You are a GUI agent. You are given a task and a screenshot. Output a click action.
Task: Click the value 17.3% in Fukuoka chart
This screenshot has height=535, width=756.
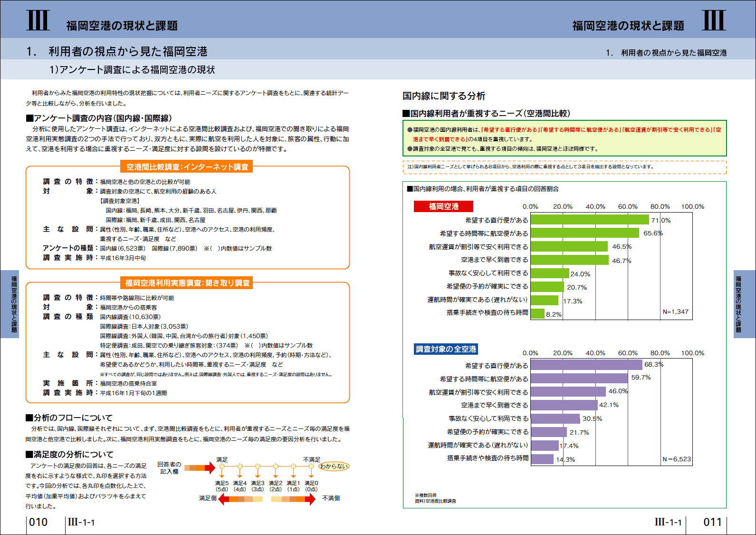point(573,301)
